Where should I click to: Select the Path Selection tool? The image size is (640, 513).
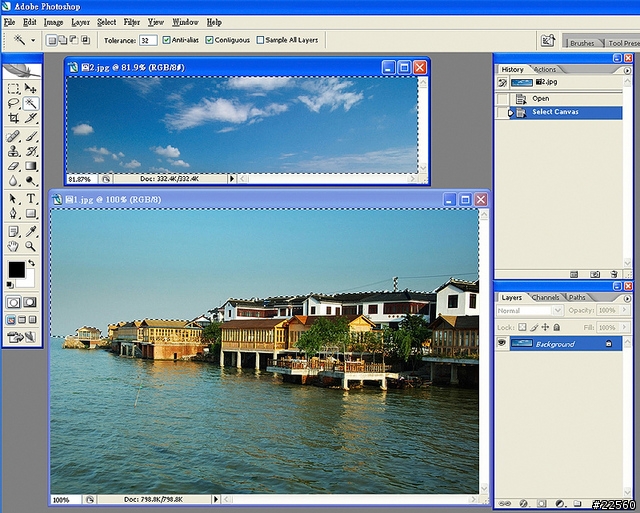[x=13, y=198]
